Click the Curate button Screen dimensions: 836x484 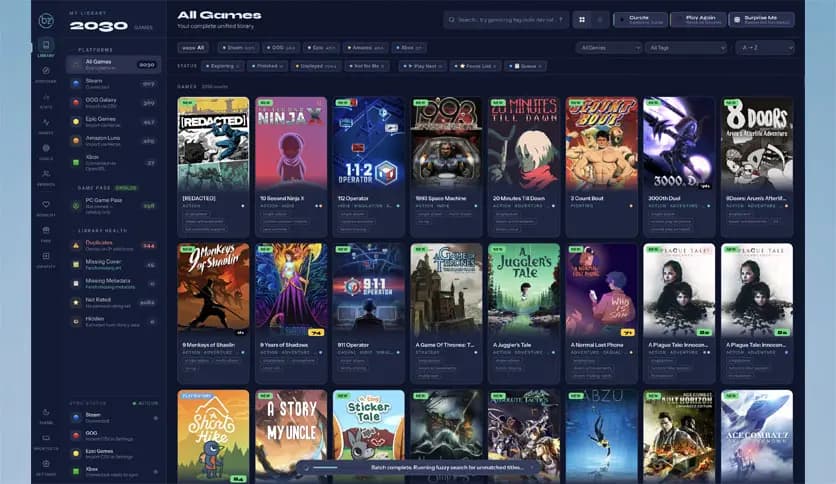pyautogui.click(x=640, y=20)
